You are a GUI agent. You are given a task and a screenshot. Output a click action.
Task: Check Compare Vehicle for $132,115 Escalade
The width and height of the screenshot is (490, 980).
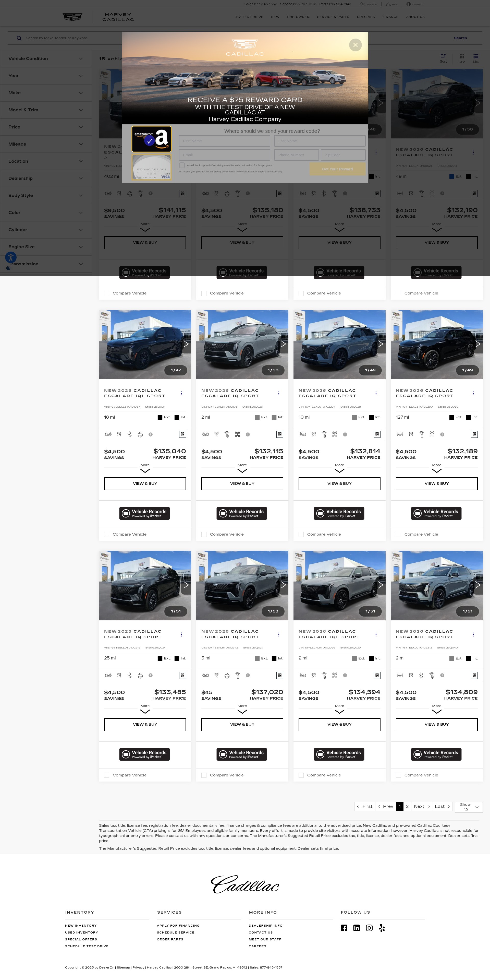click(x=204, y=534)
